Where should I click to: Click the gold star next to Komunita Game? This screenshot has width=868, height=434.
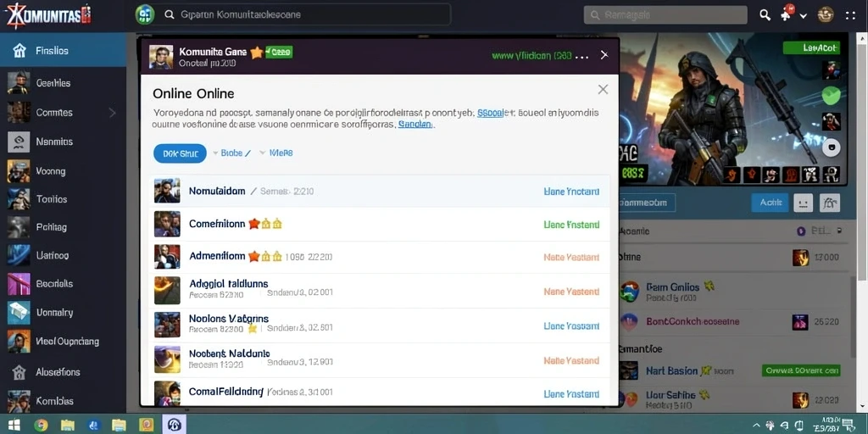(x=256, y=53)
